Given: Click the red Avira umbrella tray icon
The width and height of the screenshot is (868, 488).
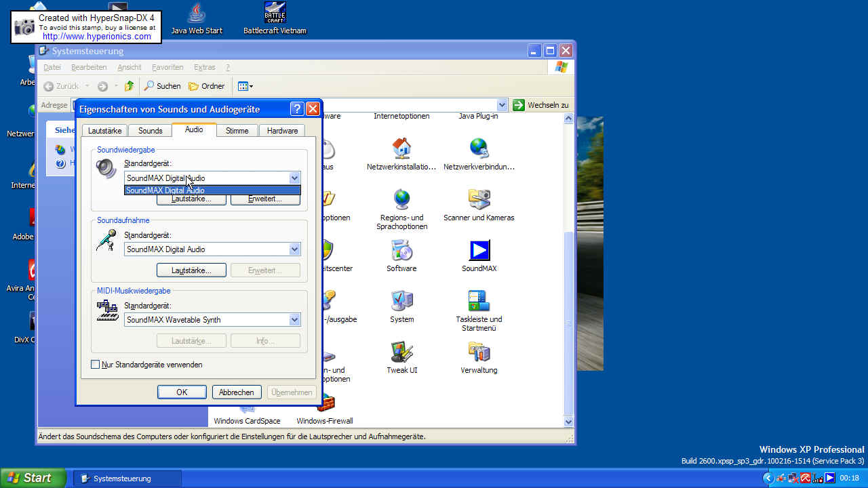Looking at the screenshot, I should pyautogui.click(x=806, y=478).
